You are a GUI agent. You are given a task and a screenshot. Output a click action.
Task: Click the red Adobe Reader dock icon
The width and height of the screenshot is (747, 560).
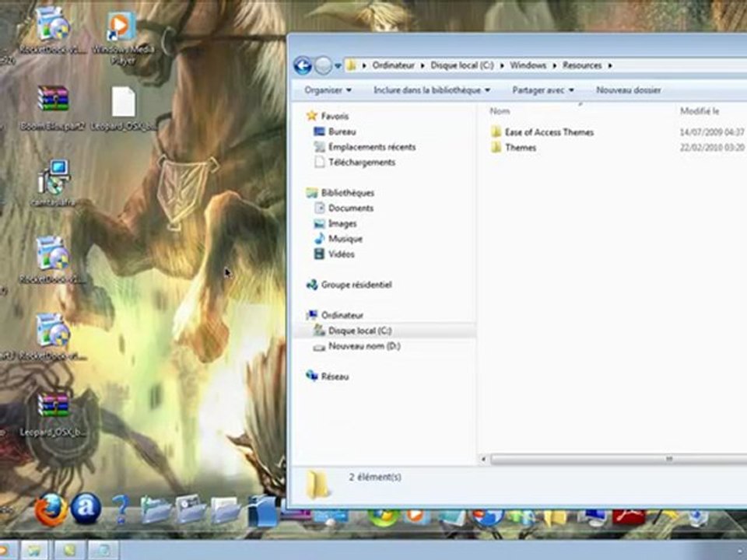click(628, 516)
